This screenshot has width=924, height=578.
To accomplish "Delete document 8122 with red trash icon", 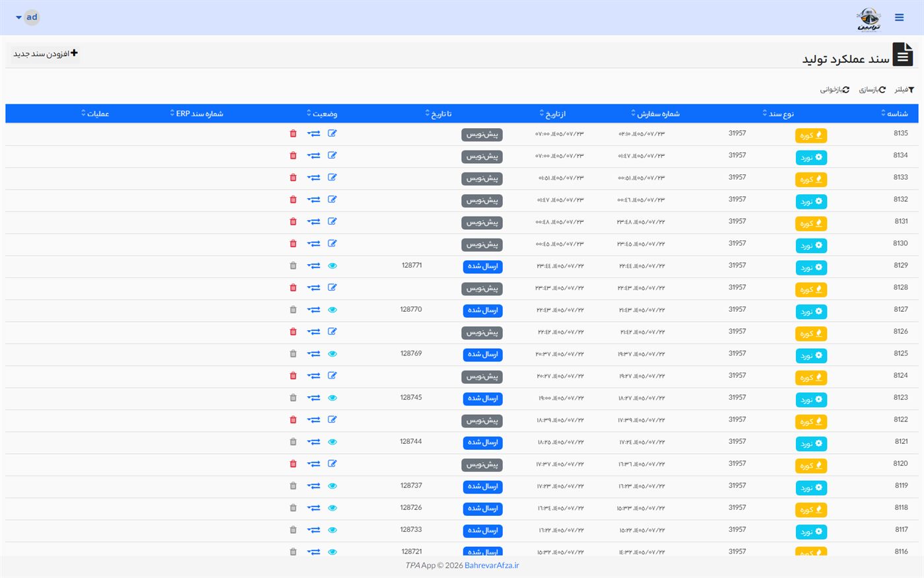I will point(293,419).
